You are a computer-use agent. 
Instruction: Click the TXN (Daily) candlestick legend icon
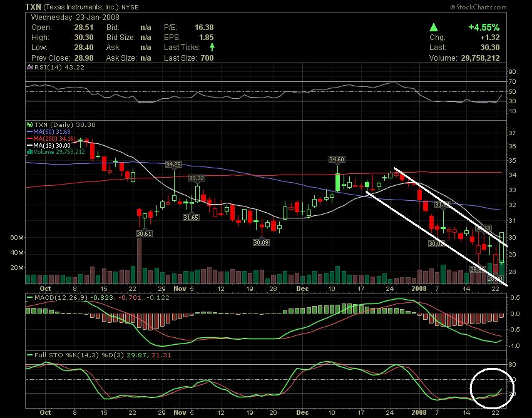click(x=30, y=125)
